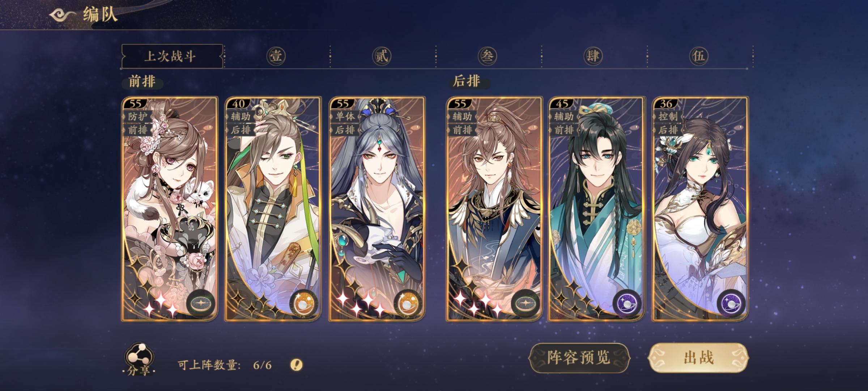Screen dimensions: 868x391
Task: Open the 阵容预览 lineup preview
Action: click(x=579, y=358)
